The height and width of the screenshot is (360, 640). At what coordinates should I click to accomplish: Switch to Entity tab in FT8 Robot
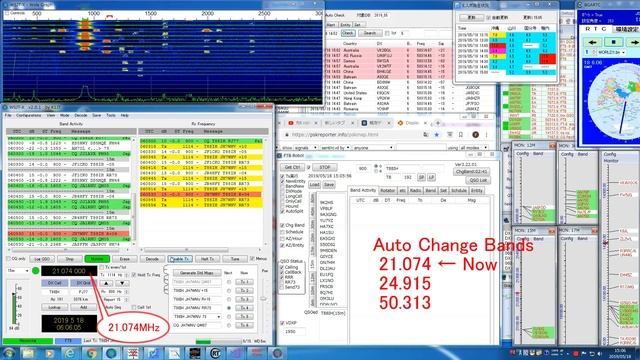[x=476, y=190]
